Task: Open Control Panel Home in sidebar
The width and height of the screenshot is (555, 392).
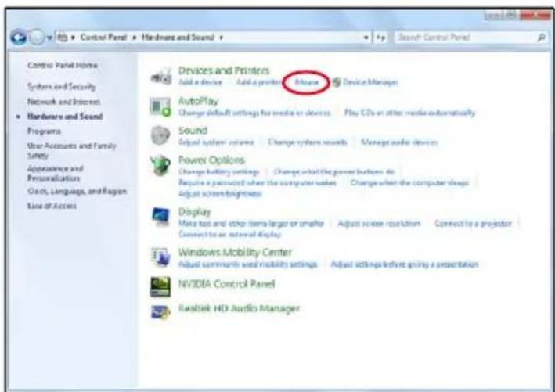Action: click(63, 65)
